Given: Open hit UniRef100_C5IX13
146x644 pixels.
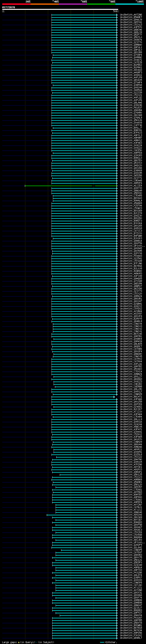Looking at the screenshot, I should [x=131, y=25].
